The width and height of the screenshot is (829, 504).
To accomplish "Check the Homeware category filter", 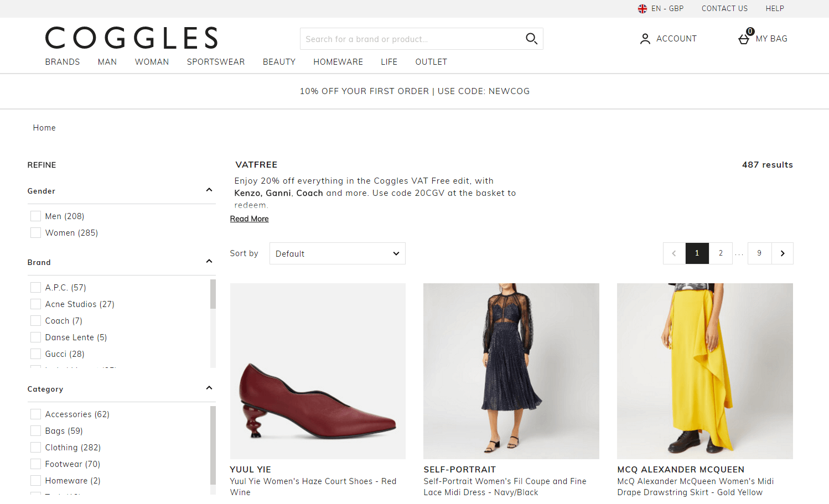I will (36, 481).
